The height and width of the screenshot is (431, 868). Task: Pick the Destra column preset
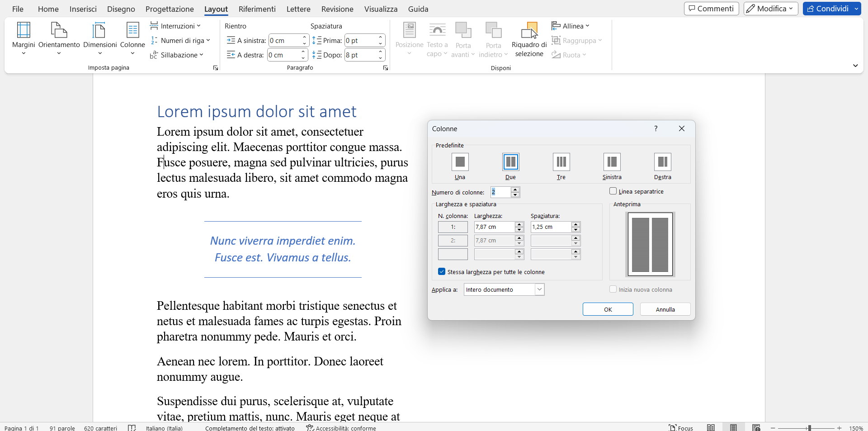tap(662, 162)
